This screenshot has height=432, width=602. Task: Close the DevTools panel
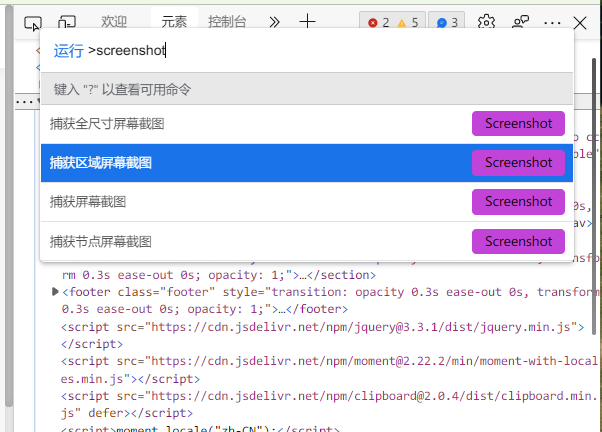(581, 21)
